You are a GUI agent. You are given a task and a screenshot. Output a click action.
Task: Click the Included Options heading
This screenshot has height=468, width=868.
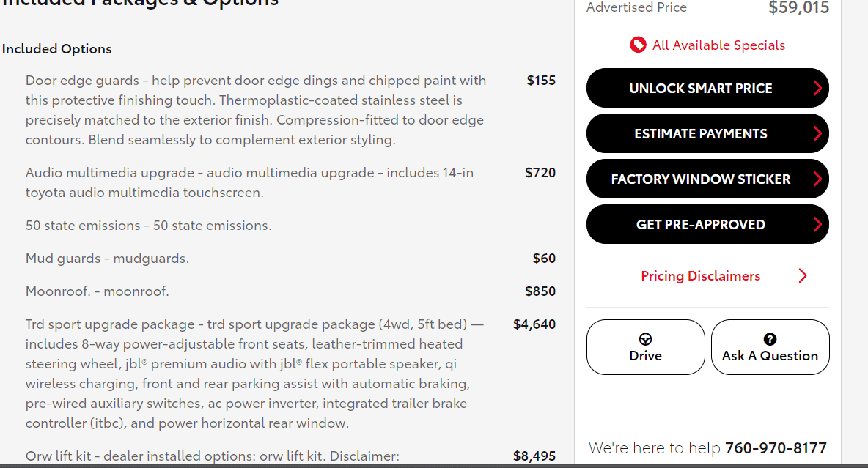point(57,49)
